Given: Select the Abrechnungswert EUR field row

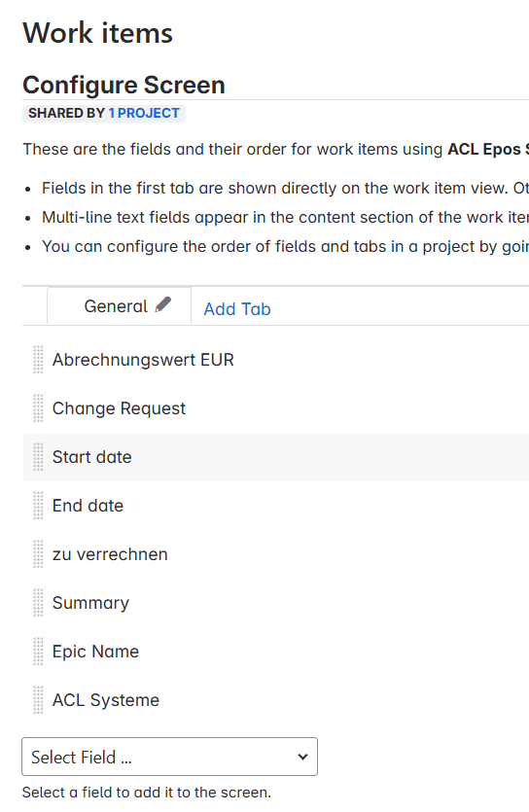Looking at the screenshot, I should (x=276, y=360).
